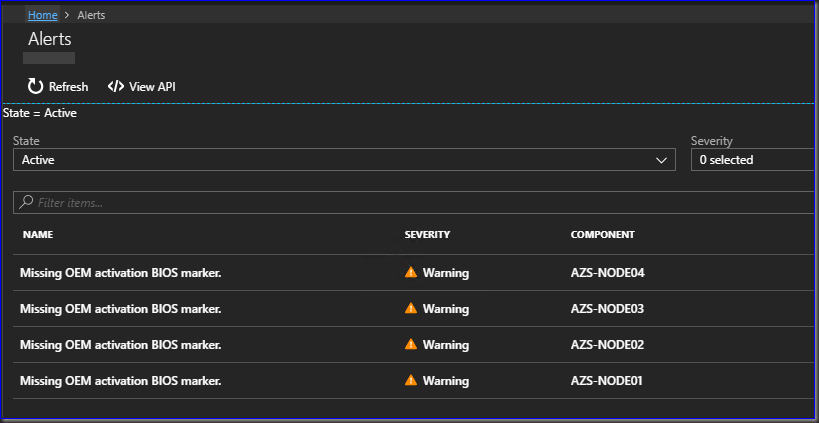Click the View API code brackets icon
This screenshot has height=423, width=819.
[x=116, y=87]
